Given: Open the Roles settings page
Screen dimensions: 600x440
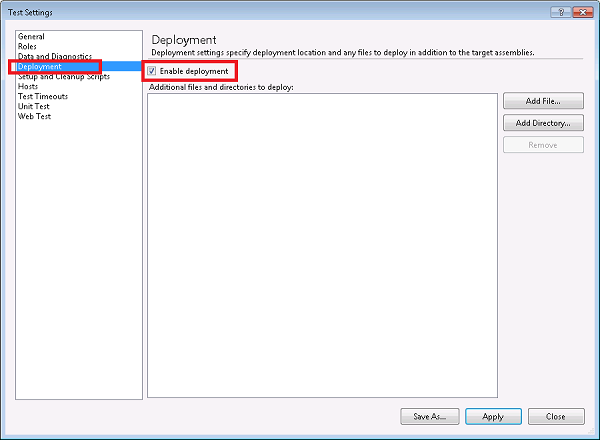Looking at the screenshot, I should (x=28, y=46).
